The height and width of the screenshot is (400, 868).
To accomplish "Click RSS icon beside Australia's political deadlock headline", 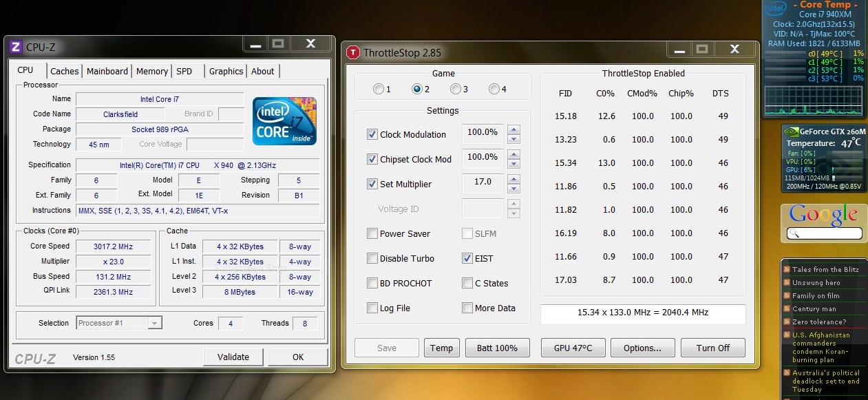I will [787, 372].
